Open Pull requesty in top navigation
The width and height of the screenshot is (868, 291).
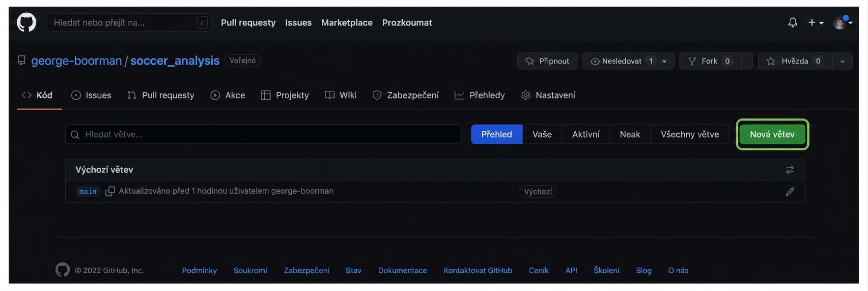(248, 23)
